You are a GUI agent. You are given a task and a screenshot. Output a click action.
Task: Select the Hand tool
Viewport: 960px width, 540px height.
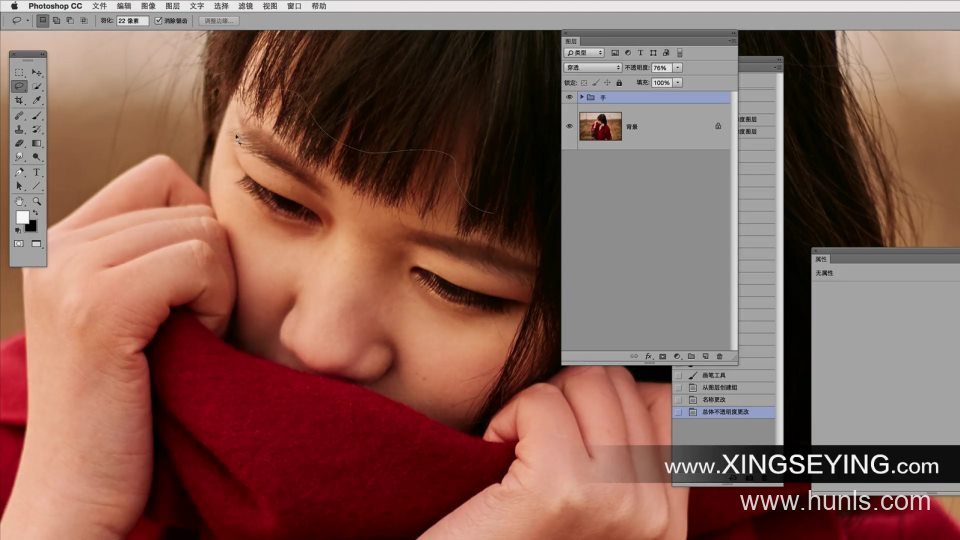[20, 201]
